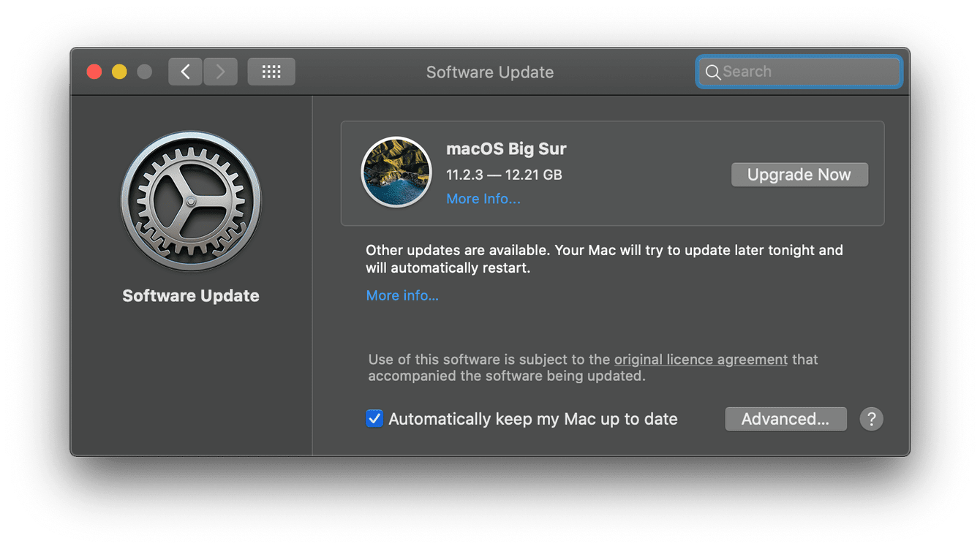Click the Other updates are available message

coord(604,259)
